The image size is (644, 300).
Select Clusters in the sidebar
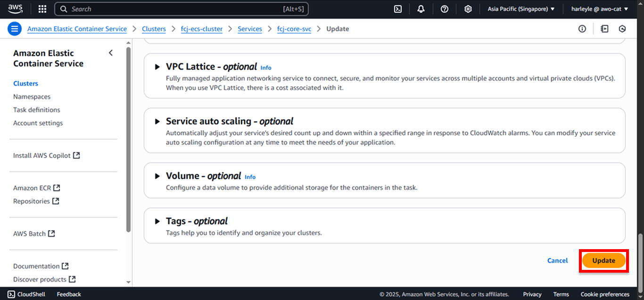[x=25, y=83]
